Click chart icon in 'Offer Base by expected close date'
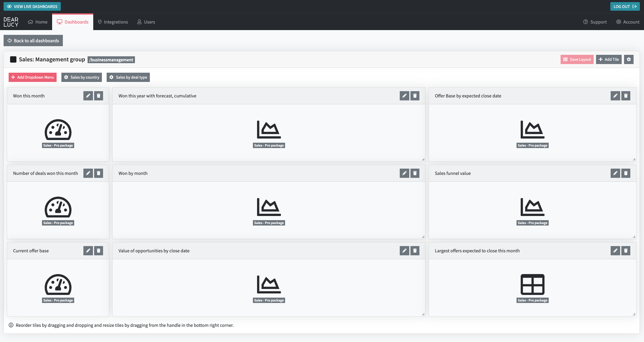 tap(533, 130)
